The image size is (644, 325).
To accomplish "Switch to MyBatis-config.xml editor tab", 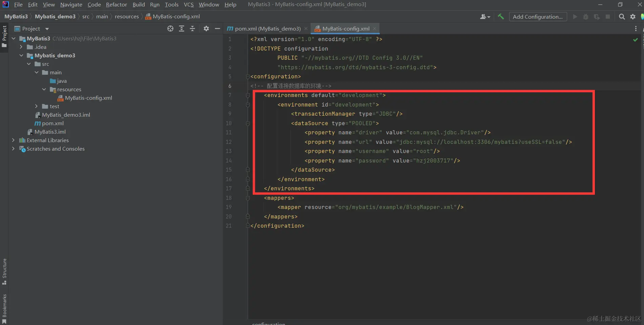I will point(346,28).
